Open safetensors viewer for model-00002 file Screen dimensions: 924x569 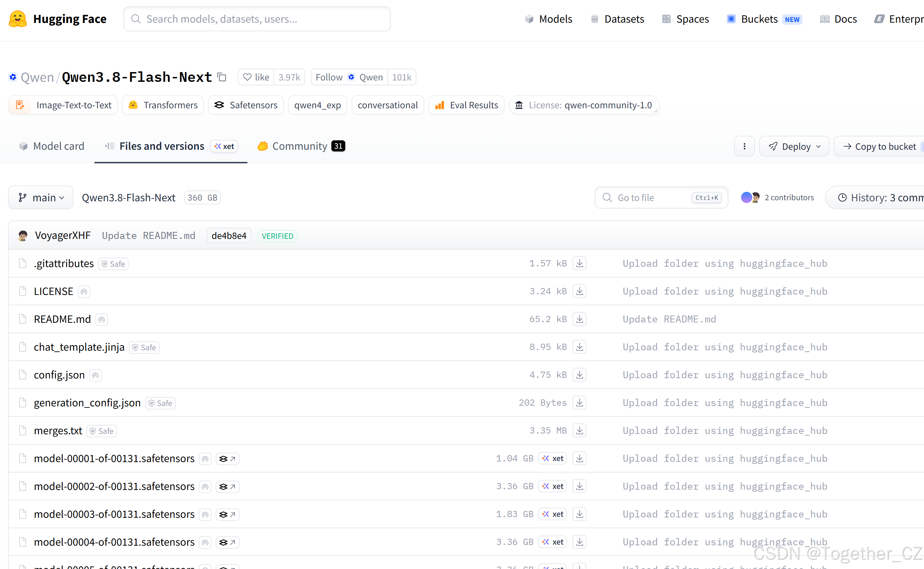[228, 486]
